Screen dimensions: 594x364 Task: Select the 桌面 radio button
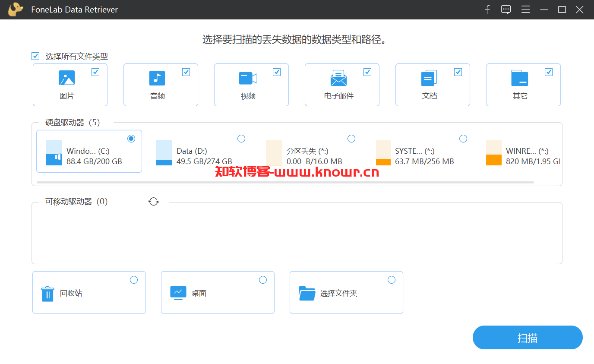262,280
